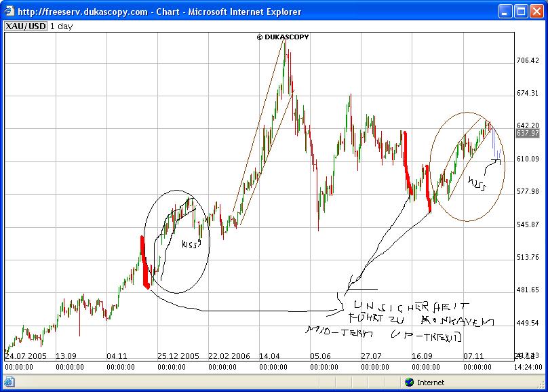This screenshot has width=548, height=392.
Task: Click the XAU/USD symbol label
Action: click(24, 25)
